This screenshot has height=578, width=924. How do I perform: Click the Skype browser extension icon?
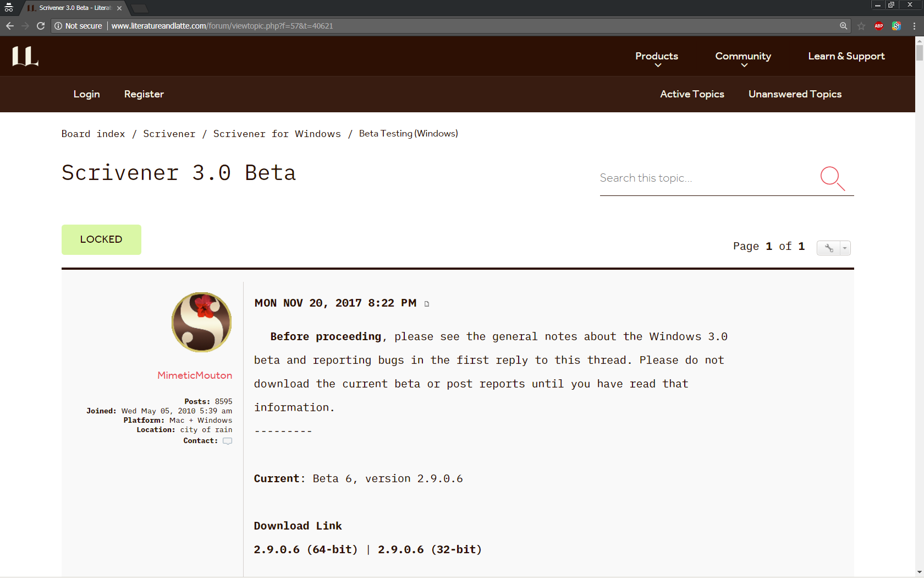pyautogui.click(x=896, y=26)
